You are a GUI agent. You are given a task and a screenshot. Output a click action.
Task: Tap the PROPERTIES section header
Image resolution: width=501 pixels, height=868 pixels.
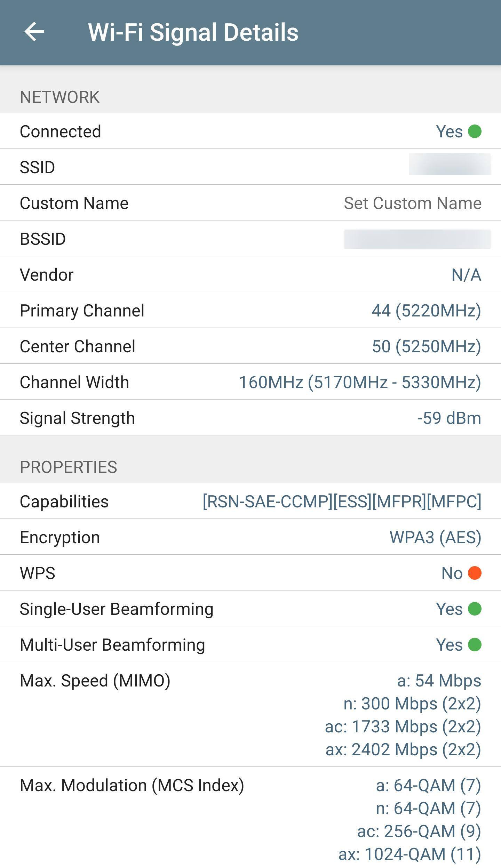tap(69, 467)
